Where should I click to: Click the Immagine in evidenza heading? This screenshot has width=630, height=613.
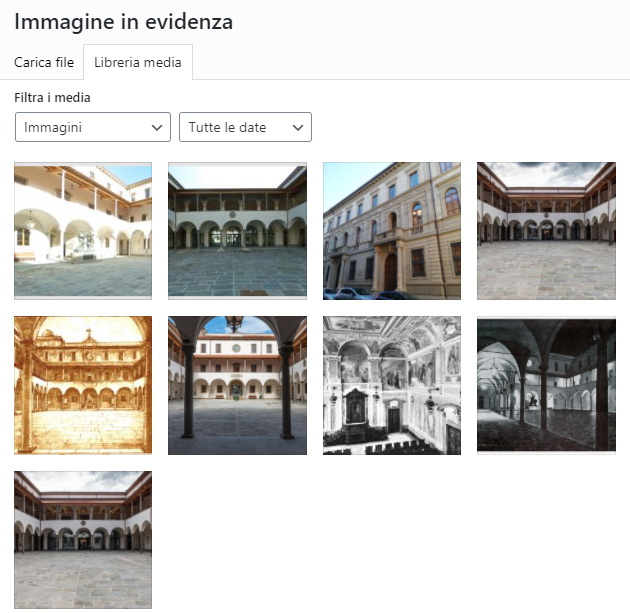click(123, 22)
